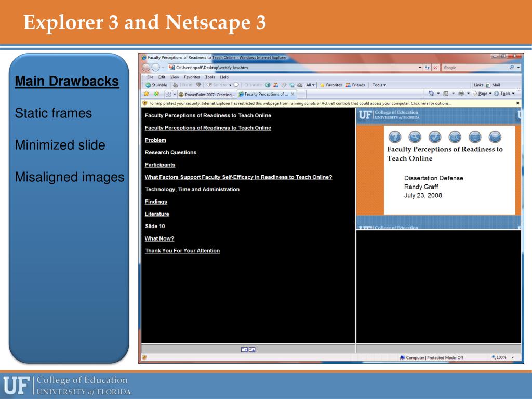Click the Print icon in command bar
The height and width of the screenshot is (399, 532).
coord(461,94)
